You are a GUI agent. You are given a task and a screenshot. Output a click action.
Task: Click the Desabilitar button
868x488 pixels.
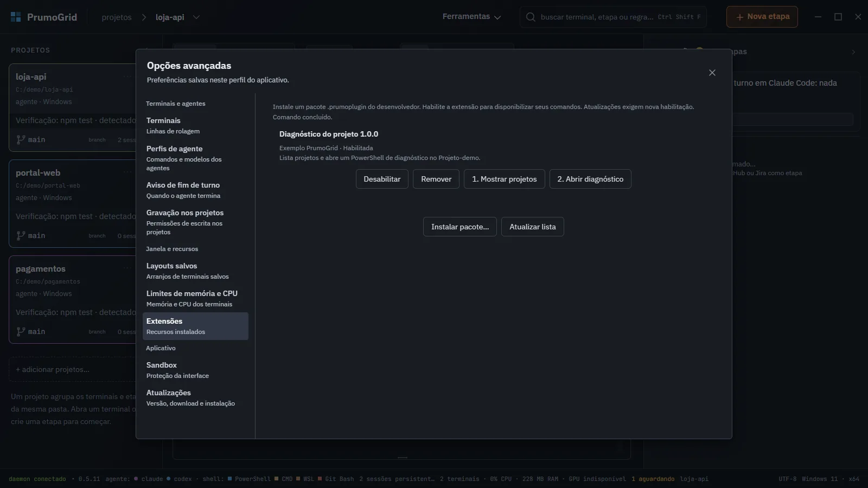[382, 179]
